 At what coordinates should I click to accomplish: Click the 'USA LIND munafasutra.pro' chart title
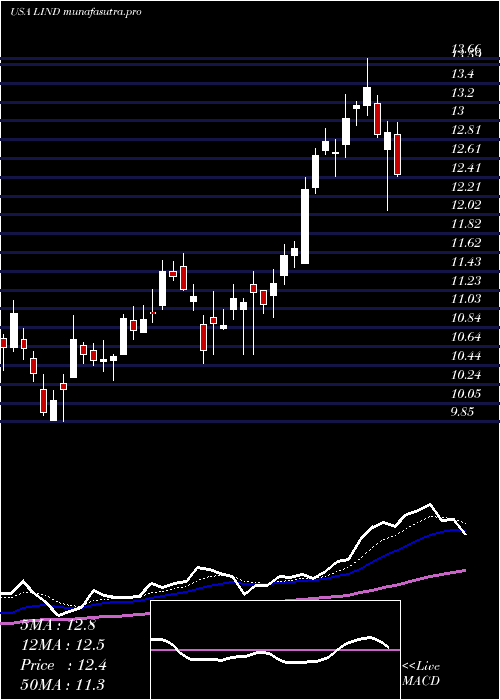coord(76,12)
